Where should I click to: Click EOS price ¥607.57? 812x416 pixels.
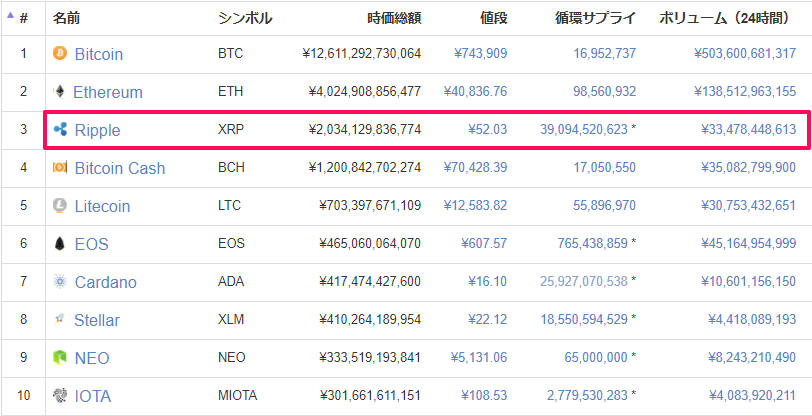click(484, 243)
